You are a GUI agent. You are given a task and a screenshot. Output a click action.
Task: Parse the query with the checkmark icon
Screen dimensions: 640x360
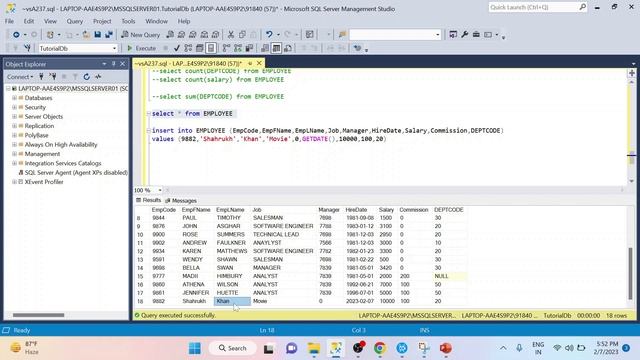click(x=177, y=48)
